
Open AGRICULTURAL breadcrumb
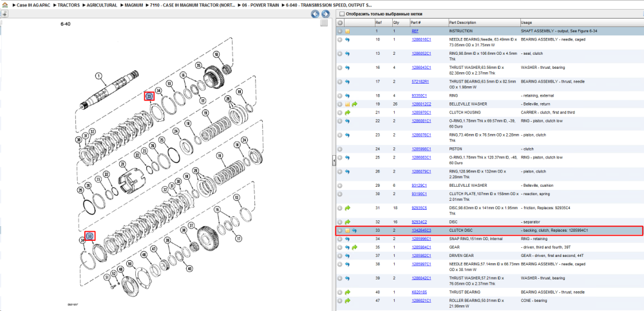point(102,5)
